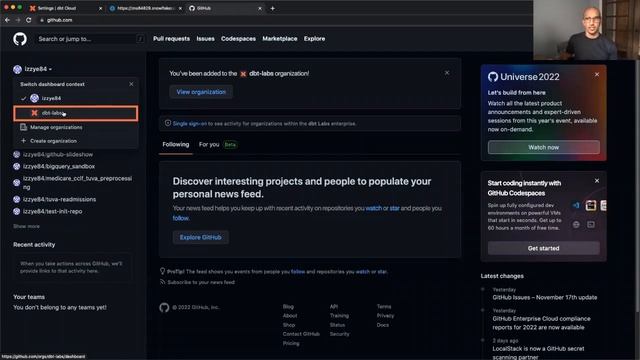Open the Shop footer link

coord(289,325)
